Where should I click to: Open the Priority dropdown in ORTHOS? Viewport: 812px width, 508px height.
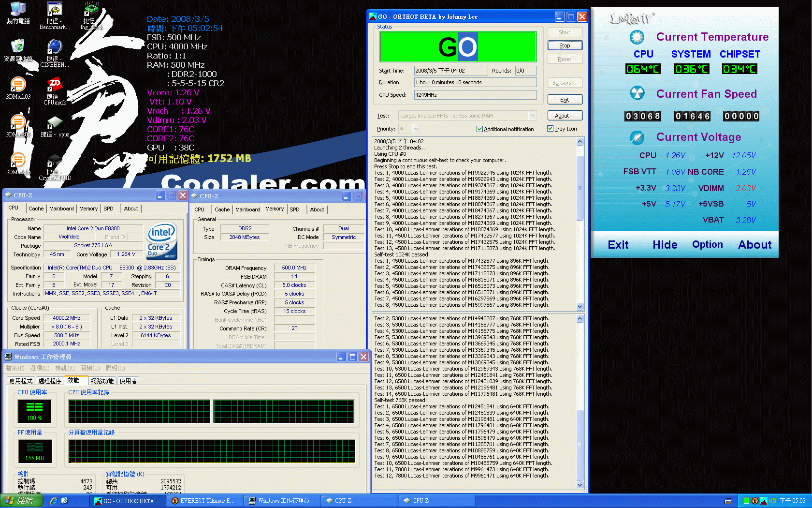coord(416,129)
